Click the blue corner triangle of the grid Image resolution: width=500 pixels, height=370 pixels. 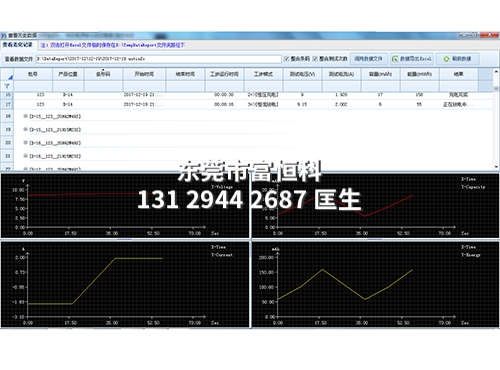[10, 77]
